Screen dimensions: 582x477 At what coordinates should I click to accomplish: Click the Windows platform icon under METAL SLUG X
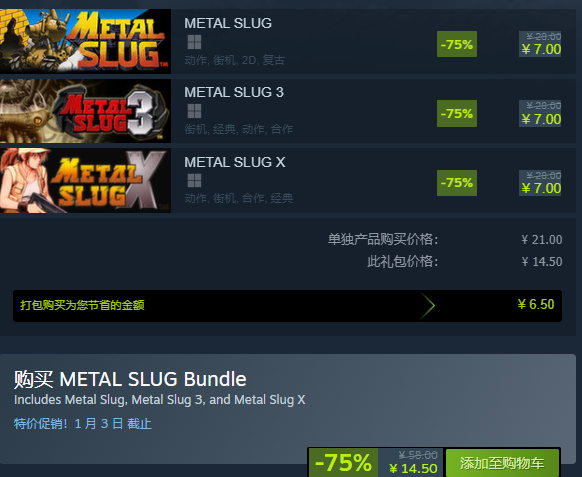tap(194, 180)
